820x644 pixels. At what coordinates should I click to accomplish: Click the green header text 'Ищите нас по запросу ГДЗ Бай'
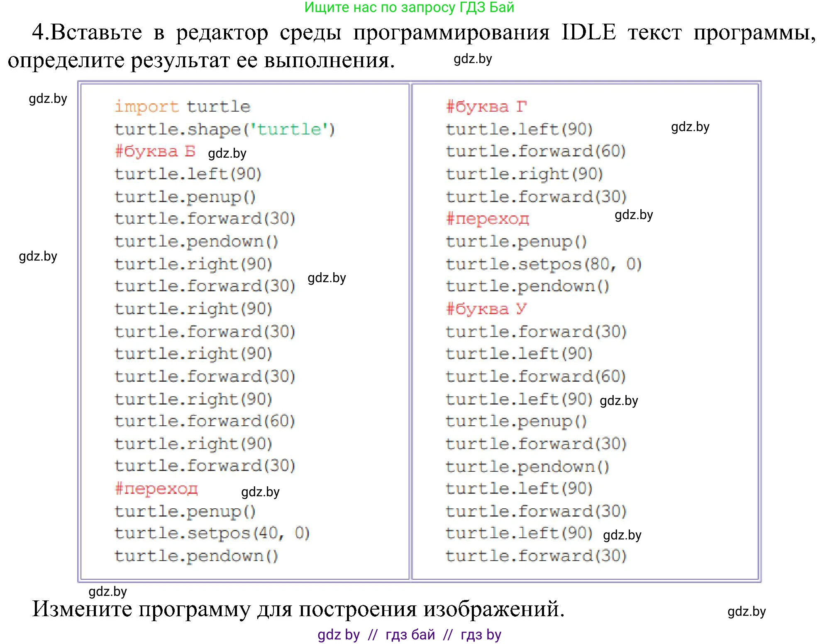[409, 7]
